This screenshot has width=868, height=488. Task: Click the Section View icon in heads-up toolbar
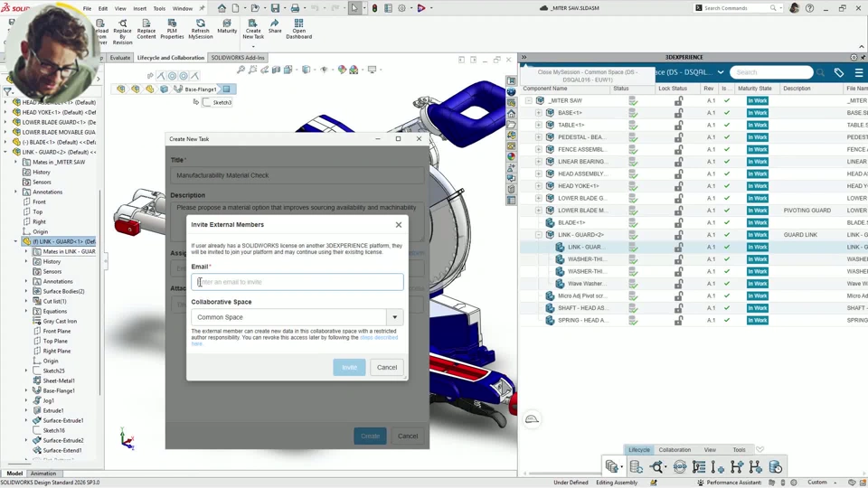(x=276, y=70)
